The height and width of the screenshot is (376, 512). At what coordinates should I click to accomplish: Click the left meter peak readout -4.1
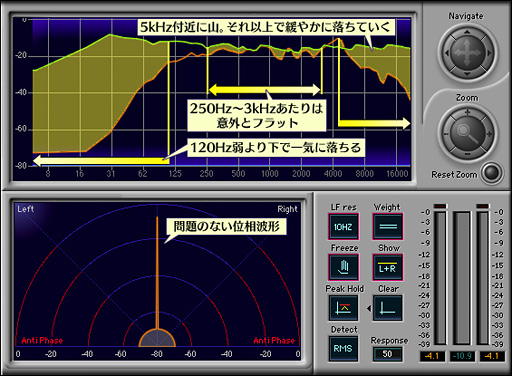tap(432, 356)
